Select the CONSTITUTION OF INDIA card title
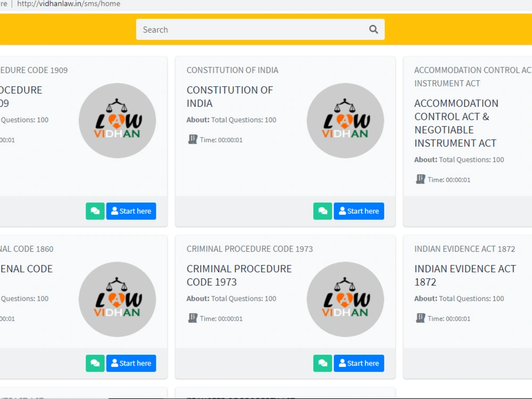532x399 pixels. tap(230, 96)
